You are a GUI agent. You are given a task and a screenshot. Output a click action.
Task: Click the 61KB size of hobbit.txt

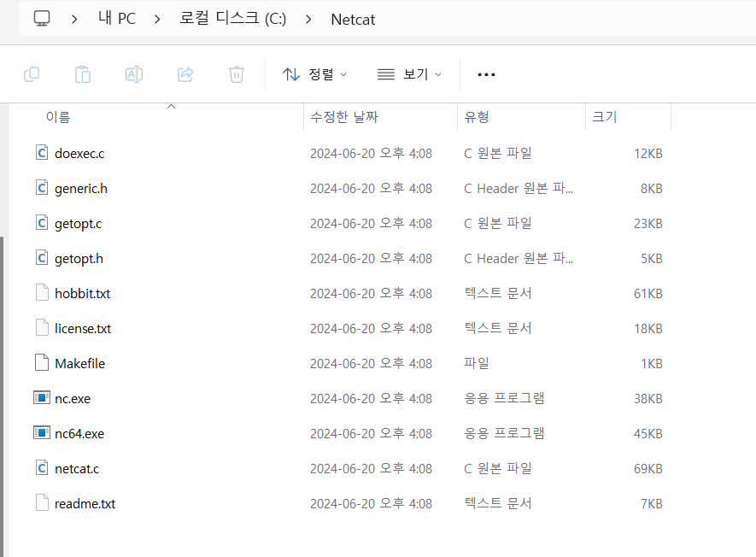point(648,294)
